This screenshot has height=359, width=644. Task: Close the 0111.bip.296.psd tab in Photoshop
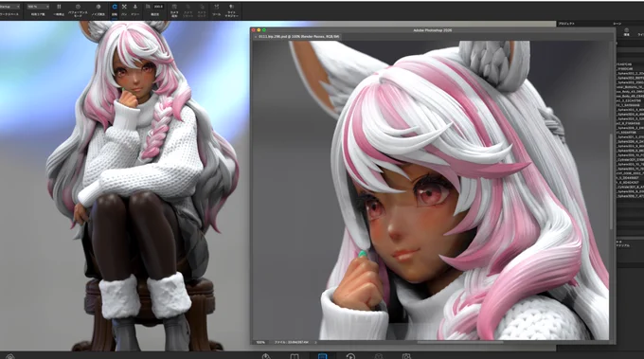(x=255, y=37)
